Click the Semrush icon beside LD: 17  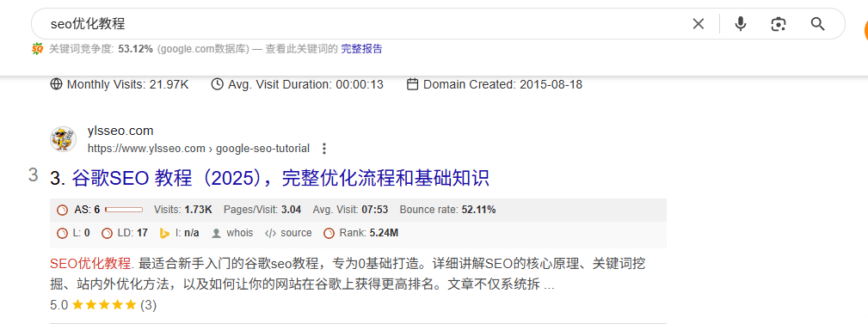click(x=108, y=233)
